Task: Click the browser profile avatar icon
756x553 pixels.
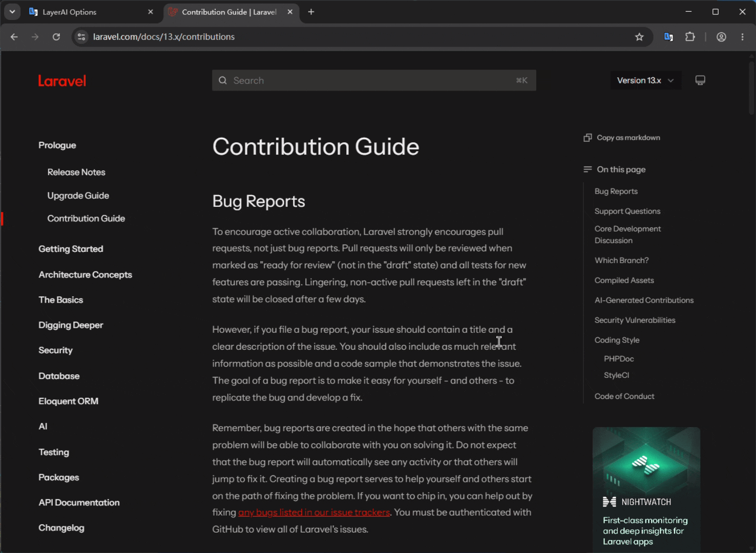Action: click(721, 37)
